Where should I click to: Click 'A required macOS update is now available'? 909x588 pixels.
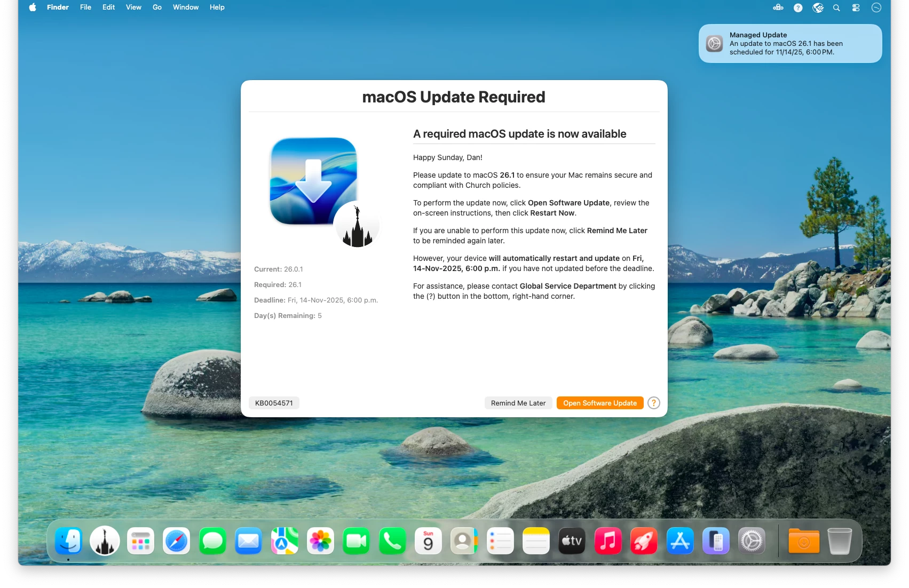coord(520,134)
